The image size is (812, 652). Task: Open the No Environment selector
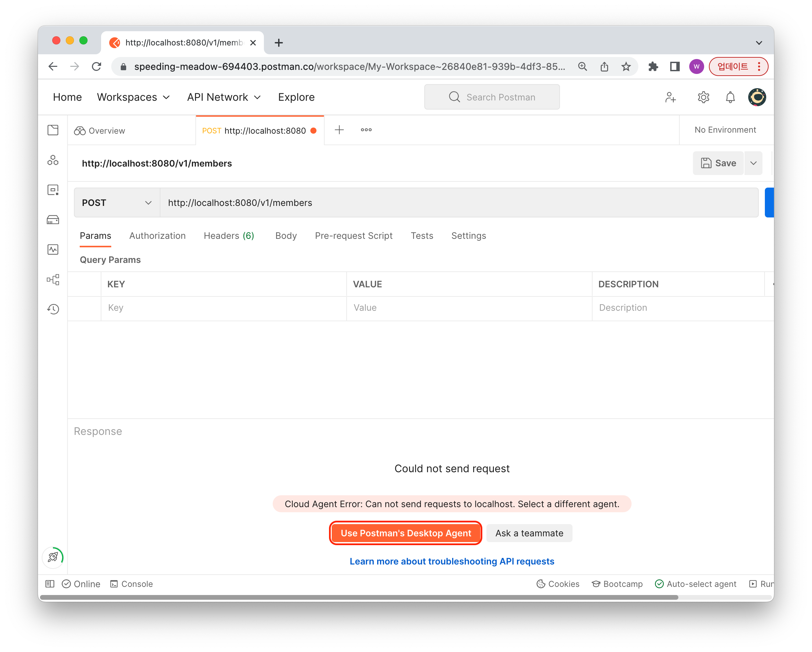[x=725, y=130]
